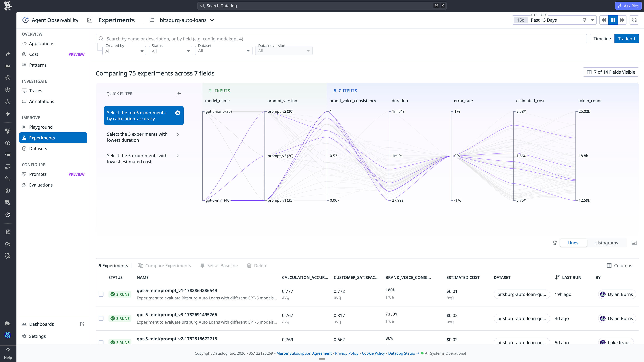Expand the Dataset version dropdown
644x362 pixels.
tap(284, 51)
